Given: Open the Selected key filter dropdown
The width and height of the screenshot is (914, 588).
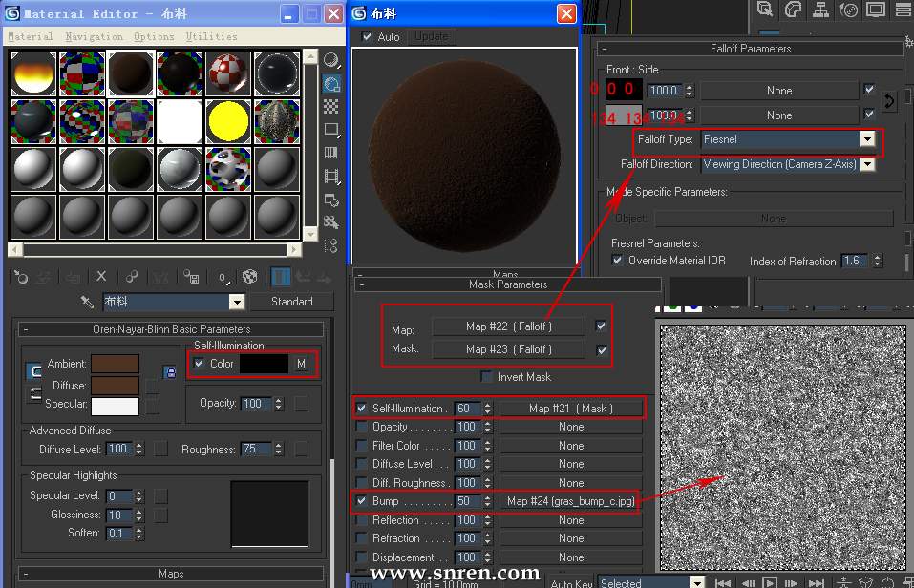Looking at the screenshot, I should (x=696, y=582).
